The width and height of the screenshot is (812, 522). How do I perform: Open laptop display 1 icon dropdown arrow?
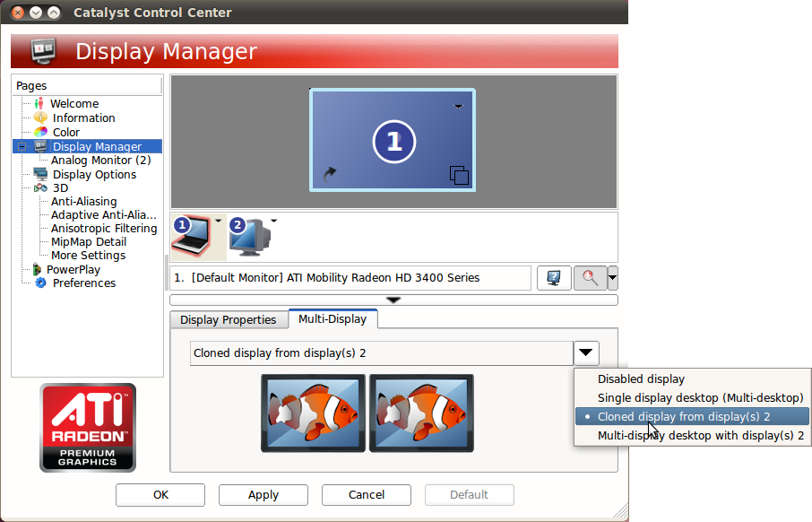coord(219,221)
